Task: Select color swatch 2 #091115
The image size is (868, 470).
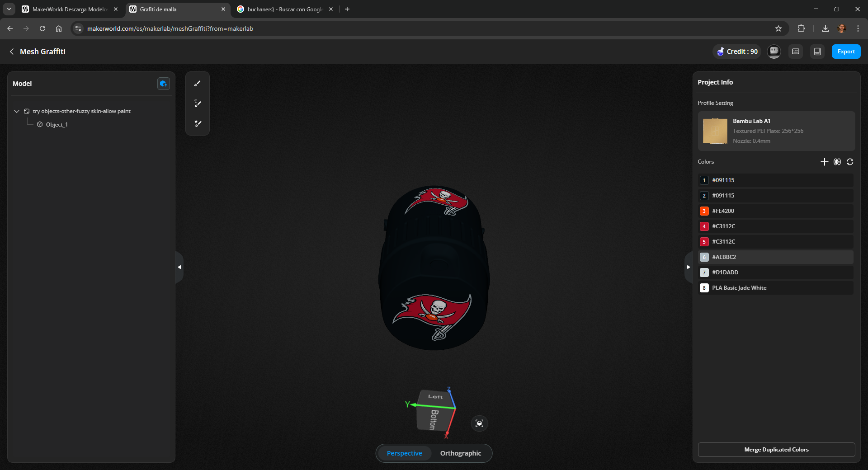Action: point(776,196)
